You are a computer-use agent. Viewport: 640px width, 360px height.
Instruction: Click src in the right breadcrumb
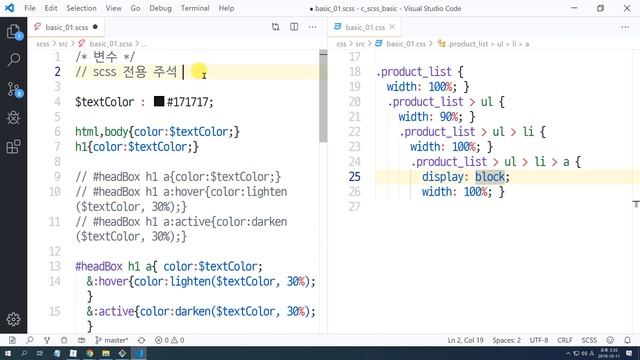[360, 44]
